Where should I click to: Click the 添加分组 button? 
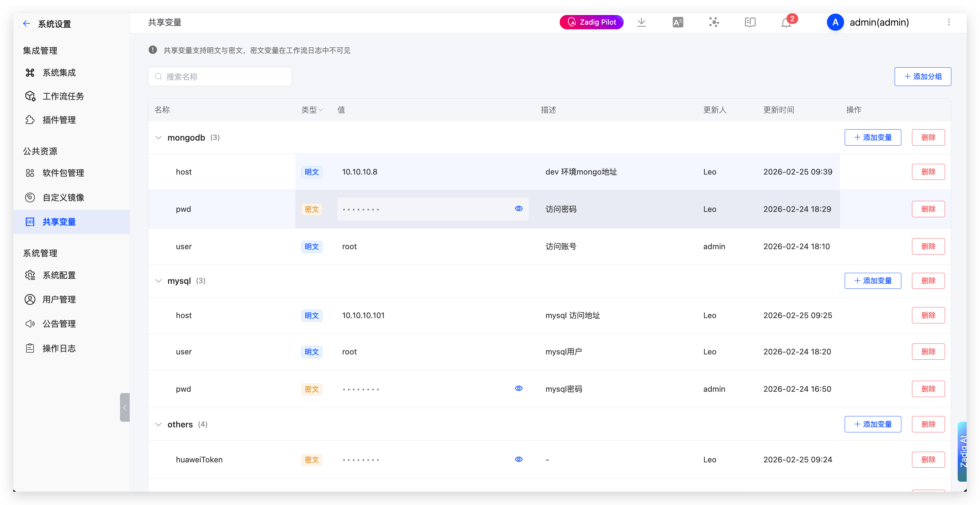(923, 76)
